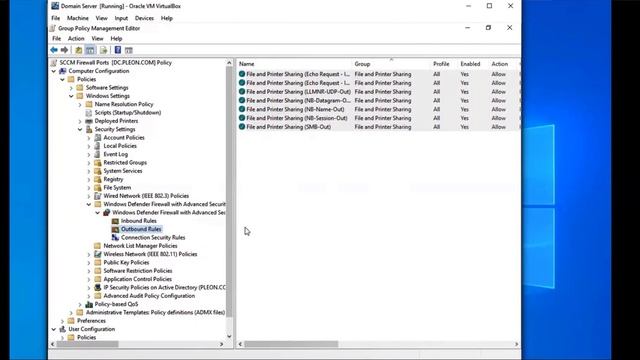Click the Show/Hide Action Pane toolbar icon
The width and height of the screenshot is (640, 360).
point(129,50)
